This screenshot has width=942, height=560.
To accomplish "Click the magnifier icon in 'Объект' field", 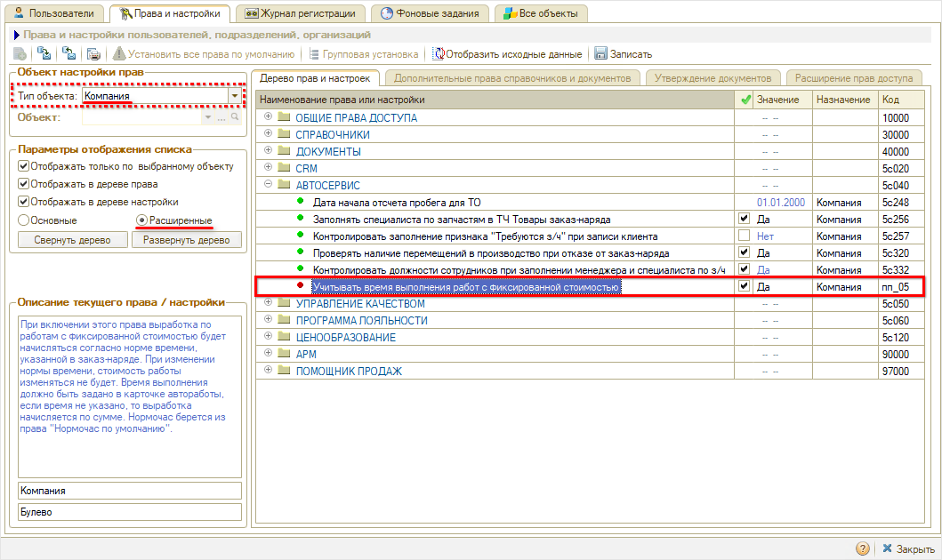I will [236, 117].
